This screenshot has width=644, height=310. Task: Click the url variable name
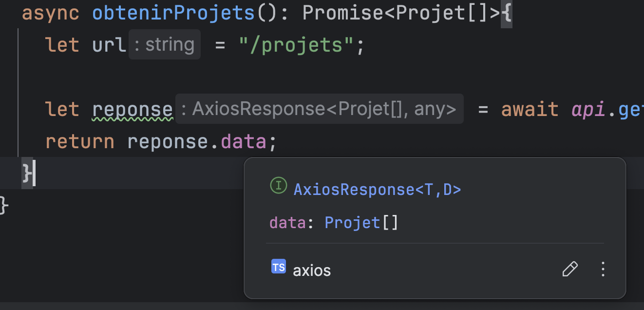tap(109, 45)
